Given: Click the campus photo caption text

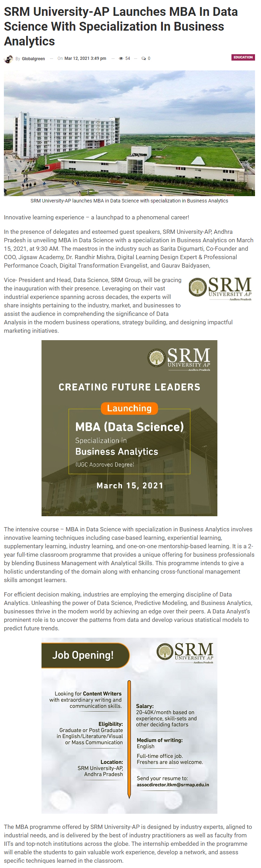Looking at the screenshot, I should [129, 201].
